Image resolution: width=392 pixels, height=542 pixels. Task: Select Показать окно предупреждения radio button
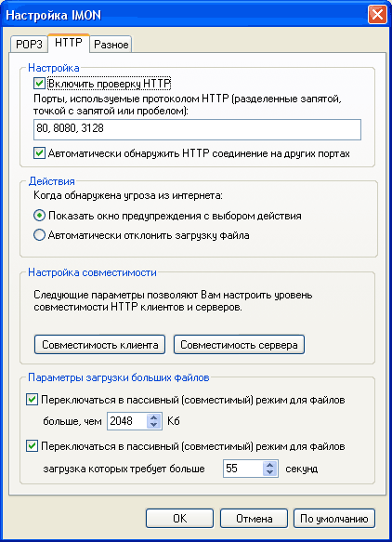(x=39, y=216)
